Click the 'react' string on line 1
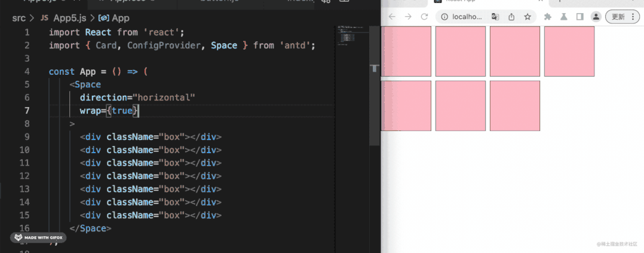This screenshot has width=644, height=253. pos(162,32)
